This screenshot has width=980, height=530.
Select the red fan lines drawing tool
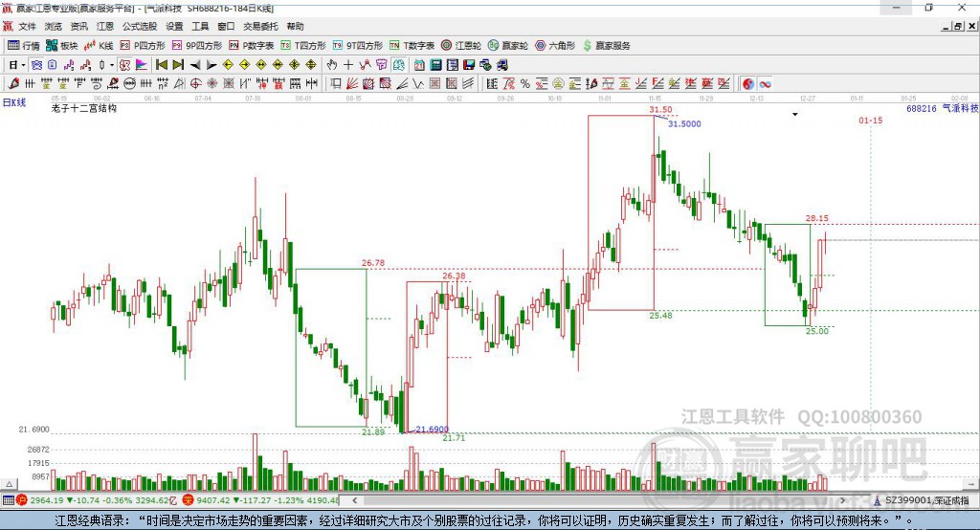pos(351,84)
